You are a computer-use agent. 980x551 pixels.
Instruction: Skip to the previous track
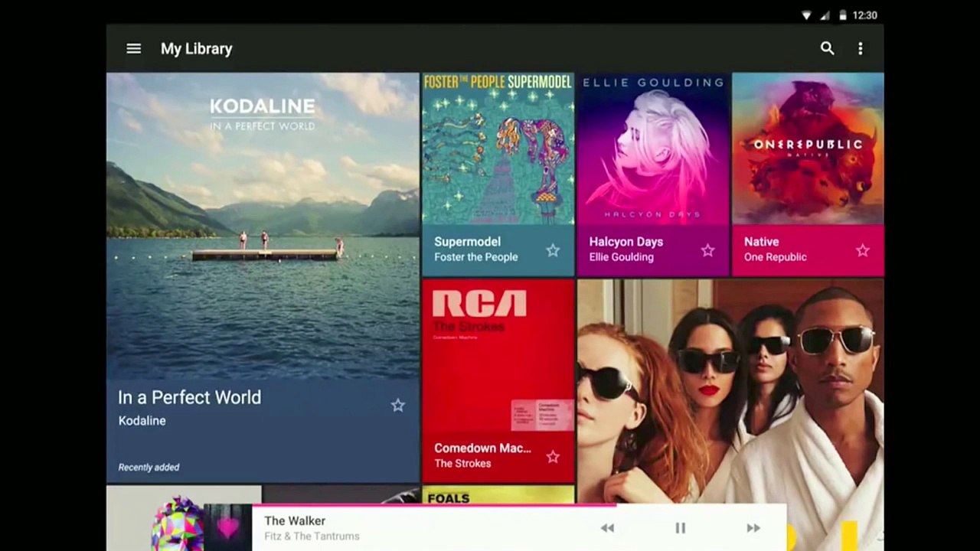point(607,528)
